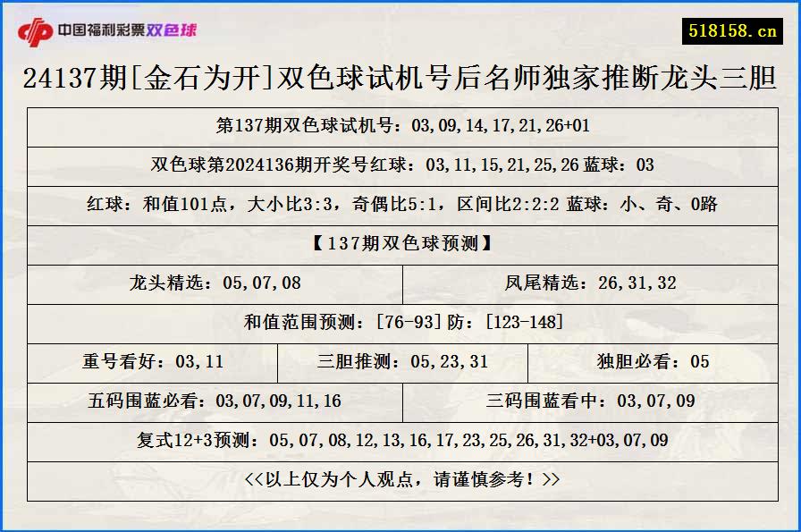Click the 【137期双色球预测】 section header
This screenshot has width=801, height=532.
point(400,245)
